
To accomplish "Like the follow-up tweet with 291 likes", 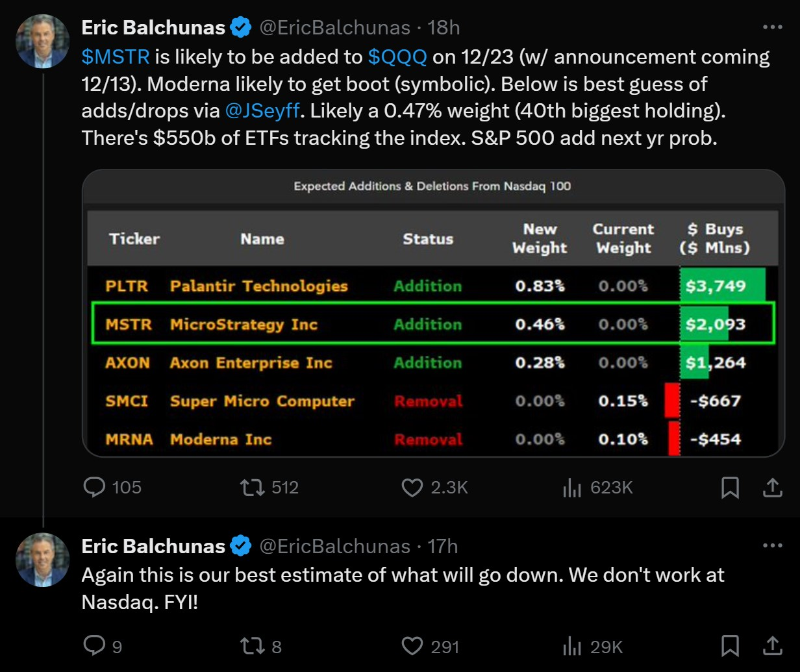I will tap(412, 645).
